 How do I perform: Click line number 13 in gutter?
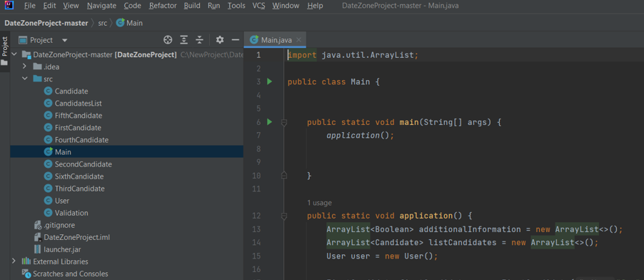(x=256, y=229)
